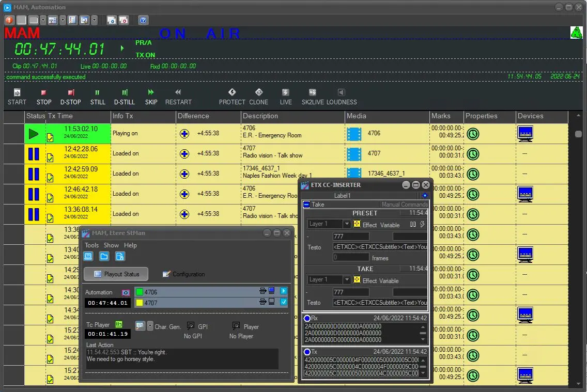The width and height of the screenshot is (587, 392).
Task: Expand the Char. Gen. dropdown arrow
Action: click(x=150, y=326)
